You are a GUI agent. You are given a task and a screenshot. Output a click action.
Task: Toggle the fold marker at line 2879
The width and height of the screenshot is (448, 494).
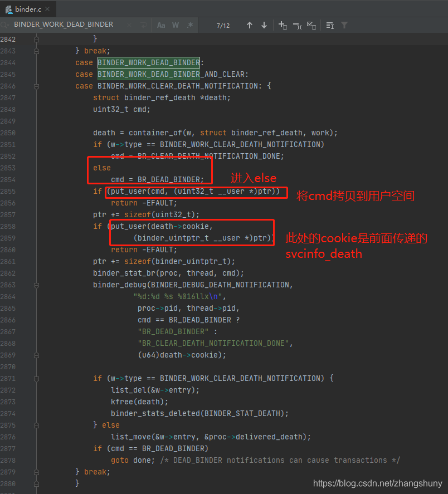[x=37, y=472]
